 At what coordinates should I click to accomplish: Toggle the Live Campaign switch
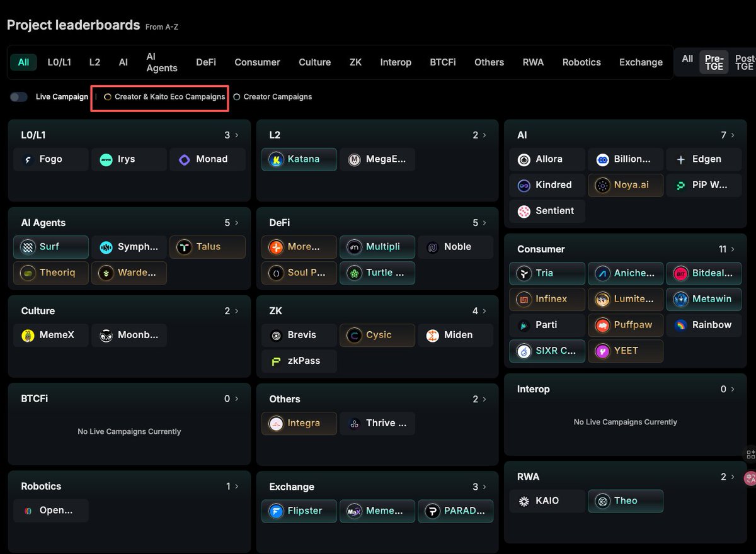tap(19, 97)
